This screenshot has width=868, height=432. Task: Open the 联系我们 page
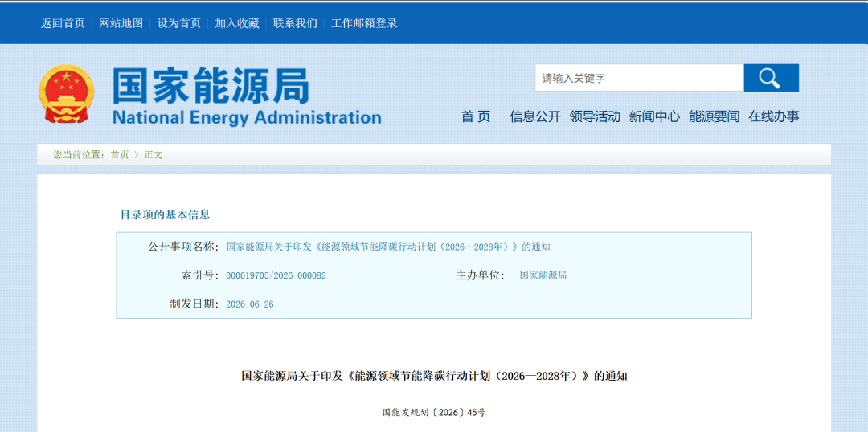coord(295,23)
